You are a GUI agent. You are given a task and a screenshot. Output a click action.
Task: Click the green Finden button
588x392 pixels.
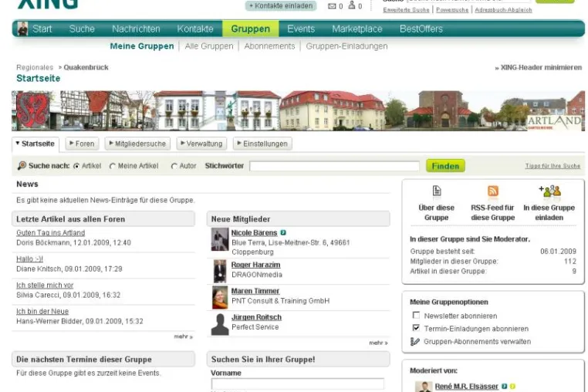(x=445, y=166)
